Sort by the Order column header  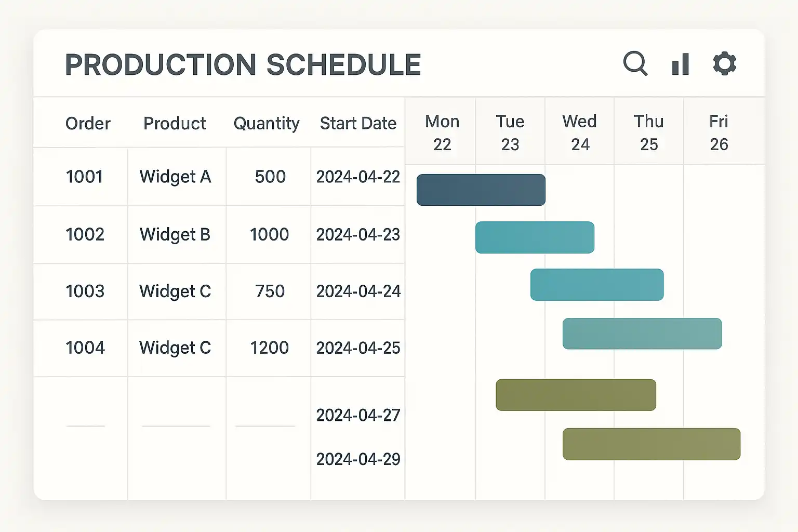pos(88,124)
